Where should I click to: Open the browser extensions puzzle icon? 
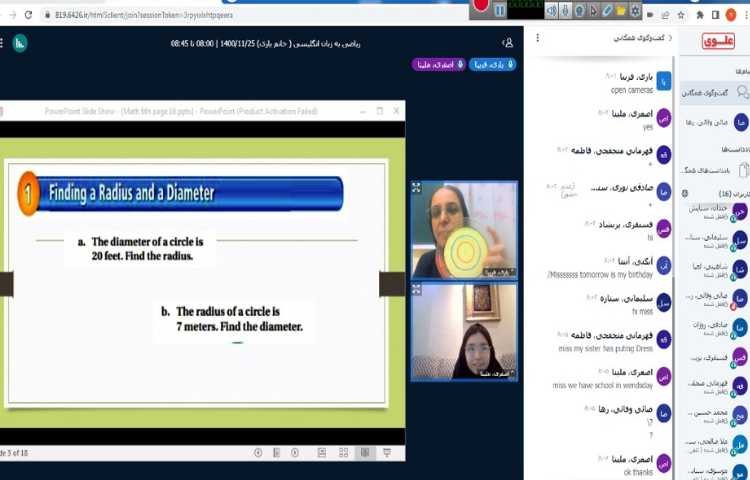coord(699,15)
